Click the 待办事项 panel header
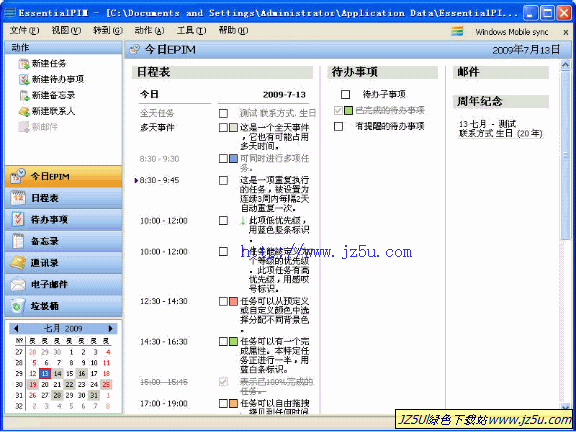 [382, 72]
